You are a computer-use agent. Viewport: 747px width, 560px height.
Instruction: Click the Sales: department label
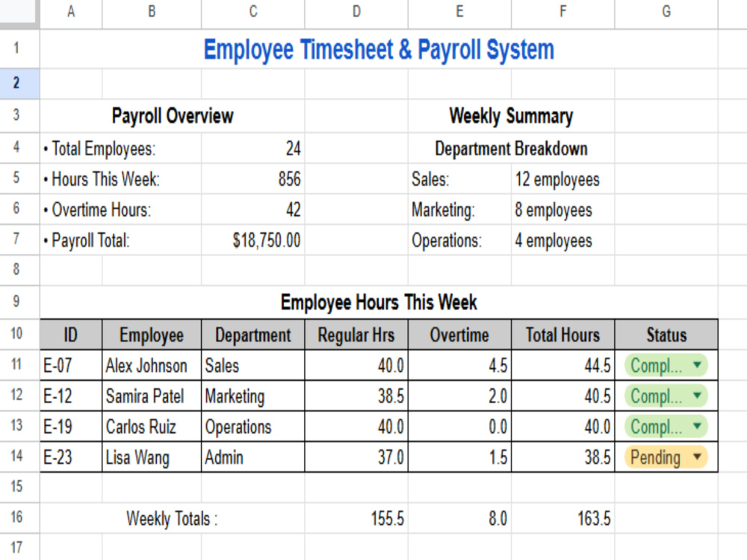(431, 179)
